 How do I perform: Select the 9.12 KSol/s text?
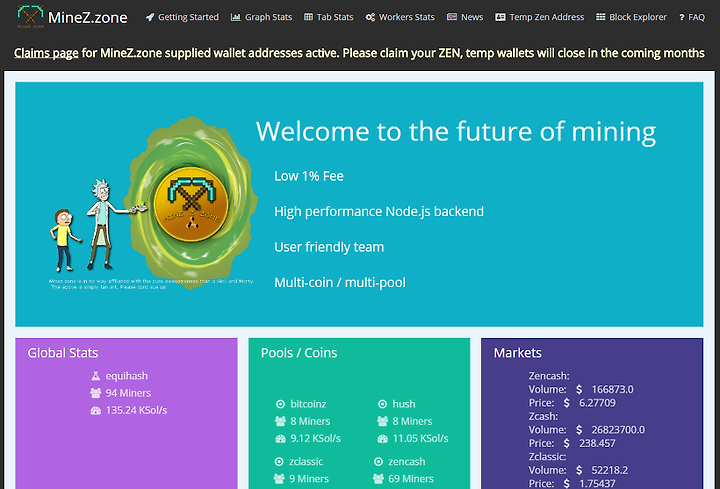315,438
